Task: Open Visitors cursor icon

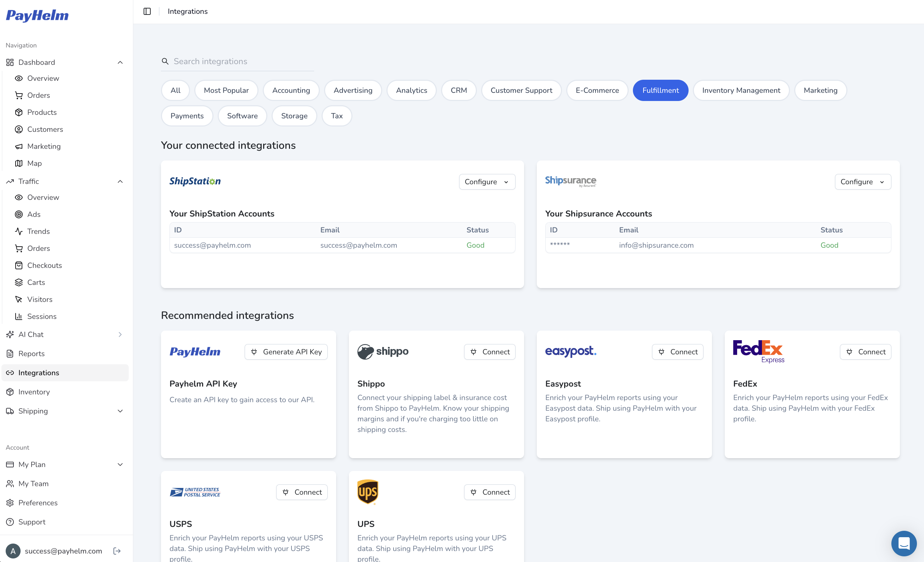Action: click(19, 299)
